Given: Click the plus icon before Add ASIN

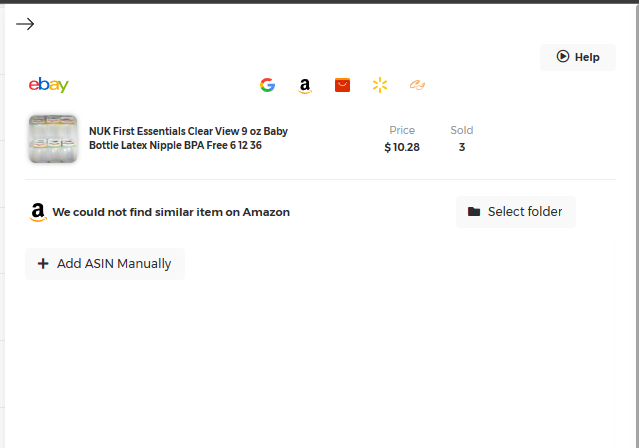Looking at the screenshot, I should tap(43, 264).
